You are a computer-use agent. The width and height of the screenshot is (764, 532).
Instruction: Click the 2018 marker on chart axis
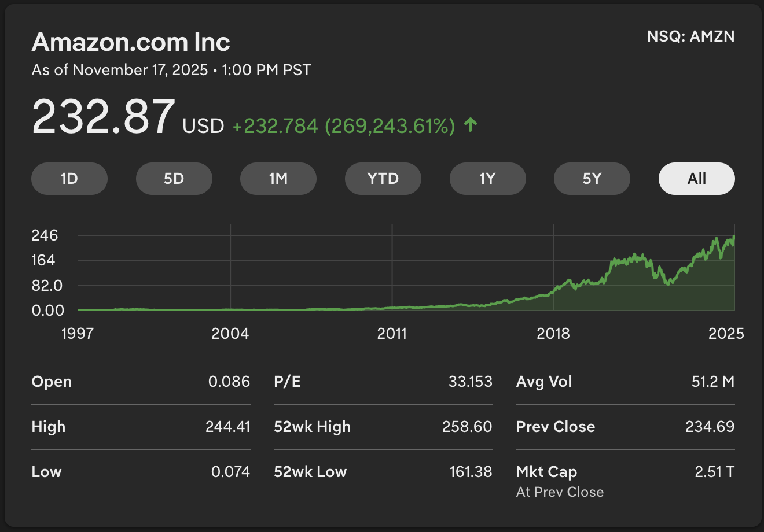point(553,334)
